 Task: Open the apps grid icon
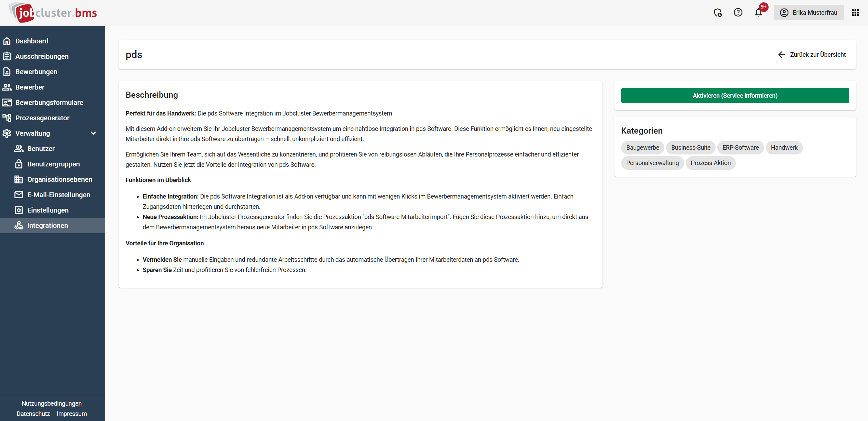click(x=855, y=13)
